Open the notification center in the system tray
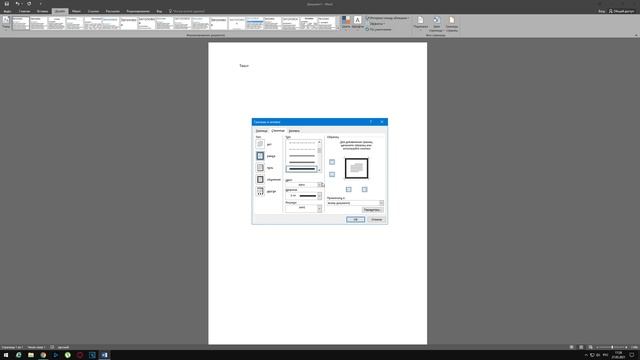640x360 pixels. [x=632, y=355]
